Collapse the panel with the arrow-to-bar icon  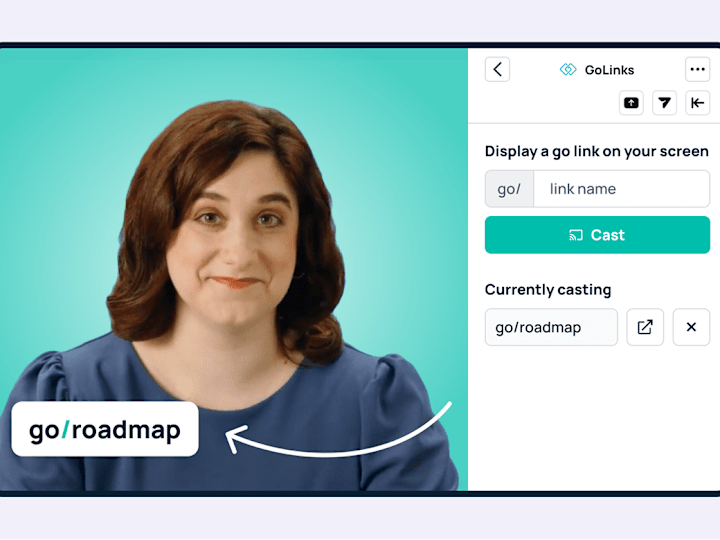pos(698,103)
